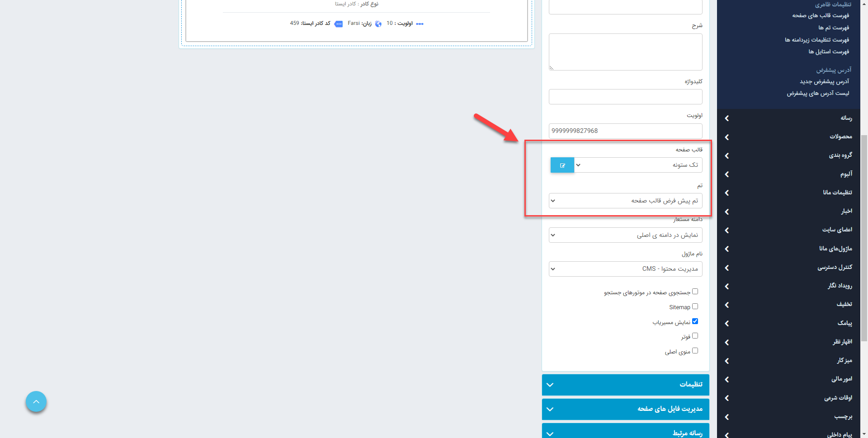
Task: Click the scroll-to-top round button
Action: tap(36, 402)
